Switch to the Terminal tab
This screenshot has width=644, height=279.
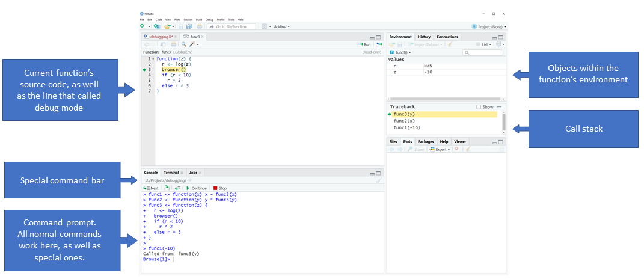click(171, 173)
